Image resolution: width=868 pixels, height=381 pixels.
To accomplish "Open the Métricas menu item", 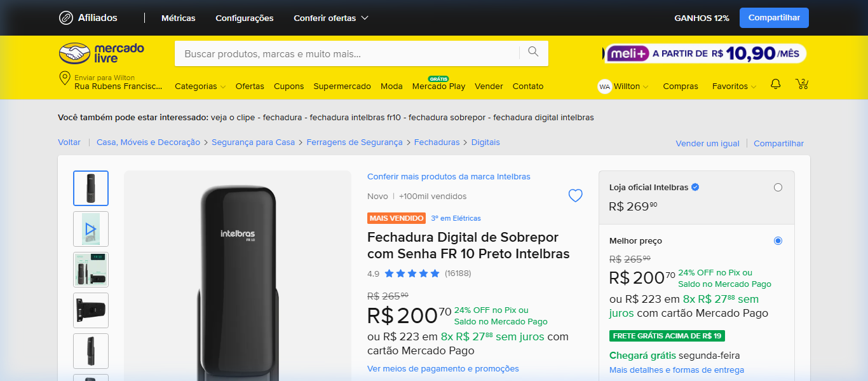I will (x=179, y=18).
